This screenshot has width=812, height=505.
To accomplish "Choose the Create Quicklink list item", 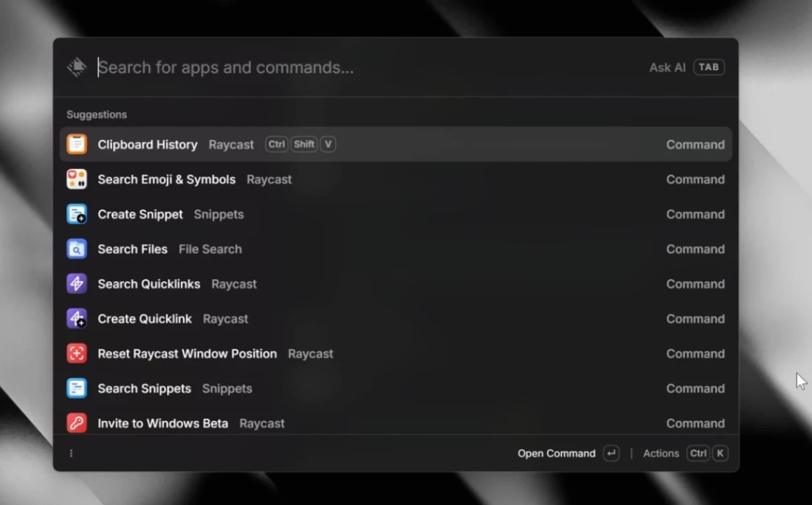I will (145, 319).
